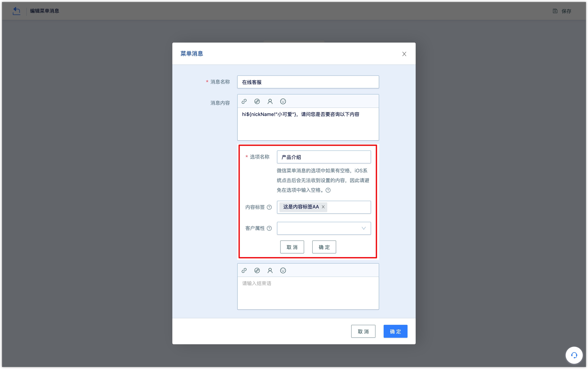Screen dimensions: 588x369
Task: Remove the 这是内容标签AA tag
Action: 323,207
